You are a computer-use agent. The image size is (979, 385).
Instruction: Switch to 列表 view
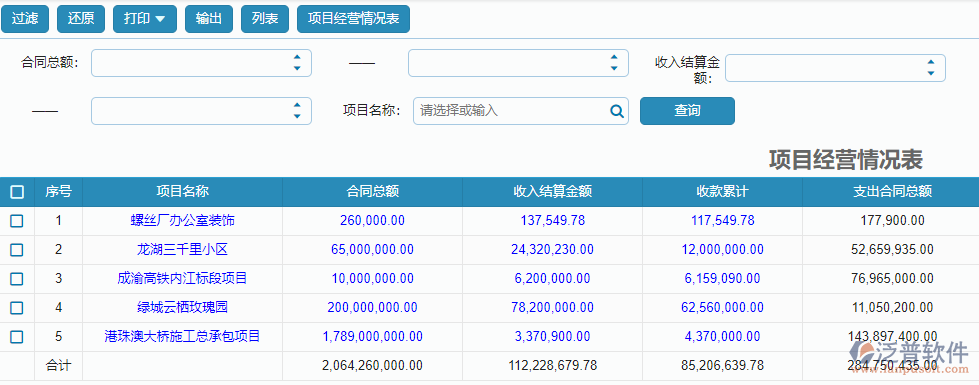click(x=265, y=19)
